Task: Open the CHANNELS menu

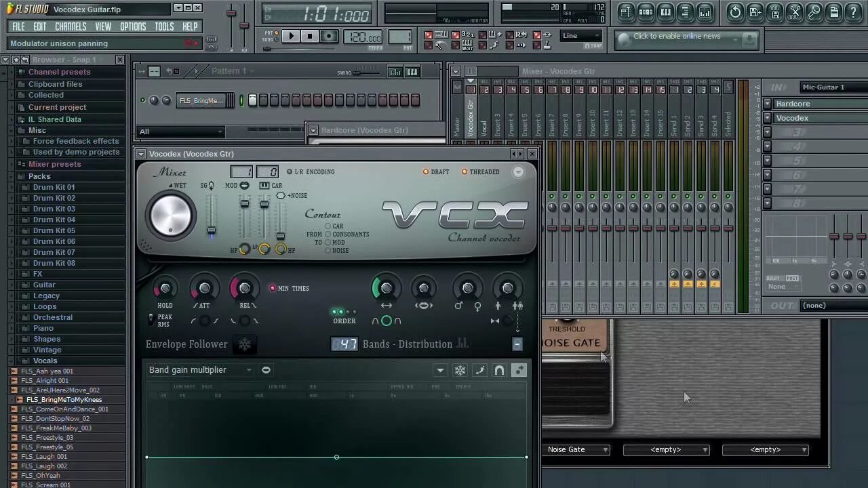Action: pos(71,27)
